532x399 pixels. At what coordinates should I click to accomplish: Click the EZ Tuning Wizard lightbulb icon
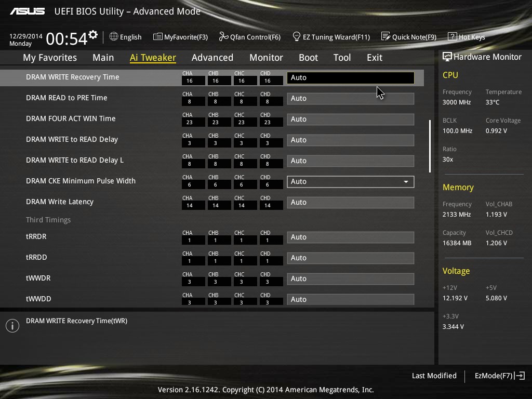pyautogui.click(x=296, y=36)
